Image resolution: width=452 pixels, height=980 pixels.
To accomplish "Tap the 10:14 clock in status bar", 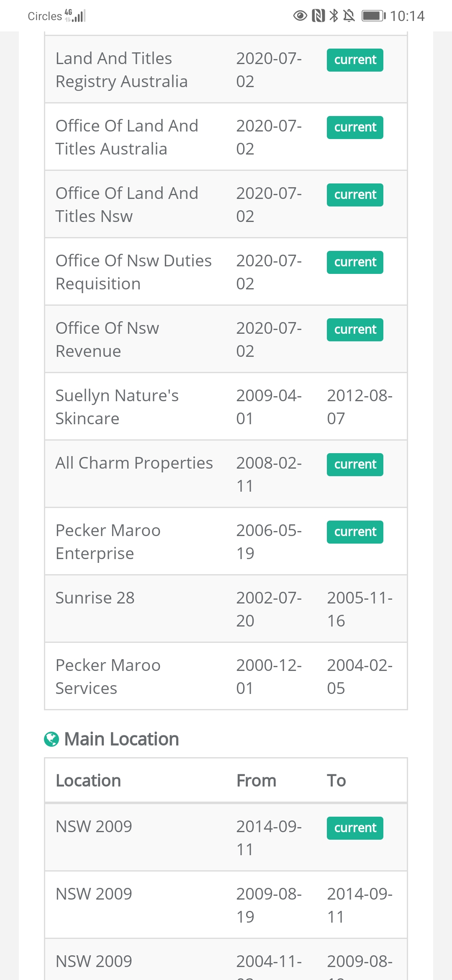I will pos(407,16).
